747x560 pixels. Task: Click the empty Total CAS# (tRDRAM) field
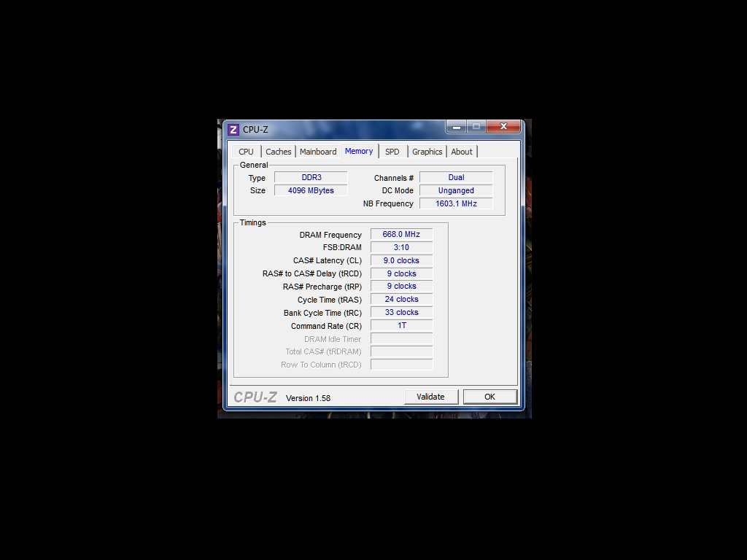[x=402, y=351]
